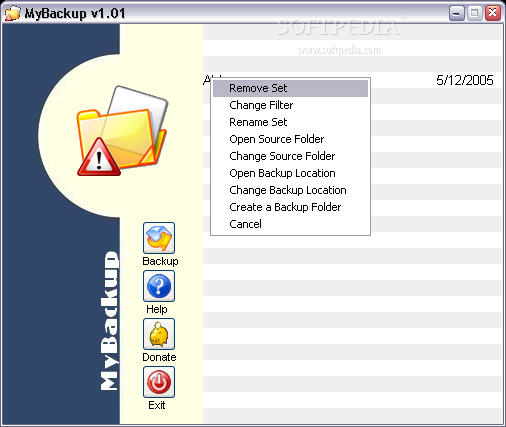
Task: Dismiss menu with Cancel entry
Action: tap(290, 224)
